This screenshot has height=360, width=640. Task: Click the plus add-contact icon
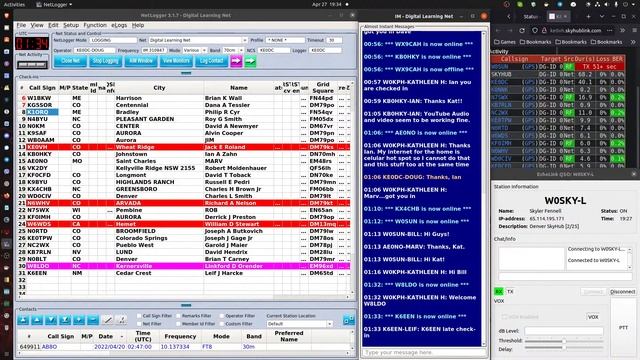tap(79, 320)
